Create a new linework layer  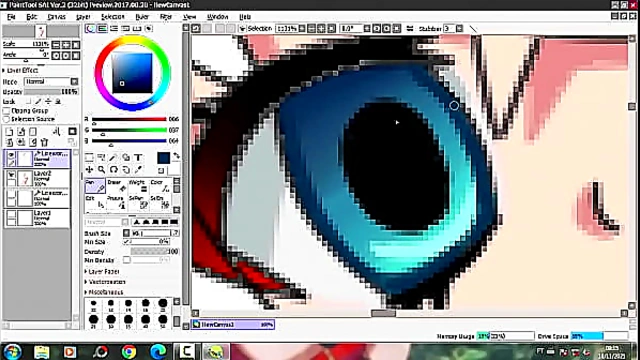pyautogui.click(x=21, y=131)
